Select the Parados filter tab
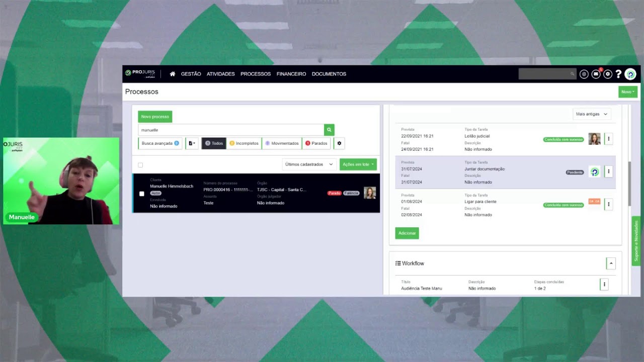The width and height of the screenshot is (644, 362). tap(316, 143)
